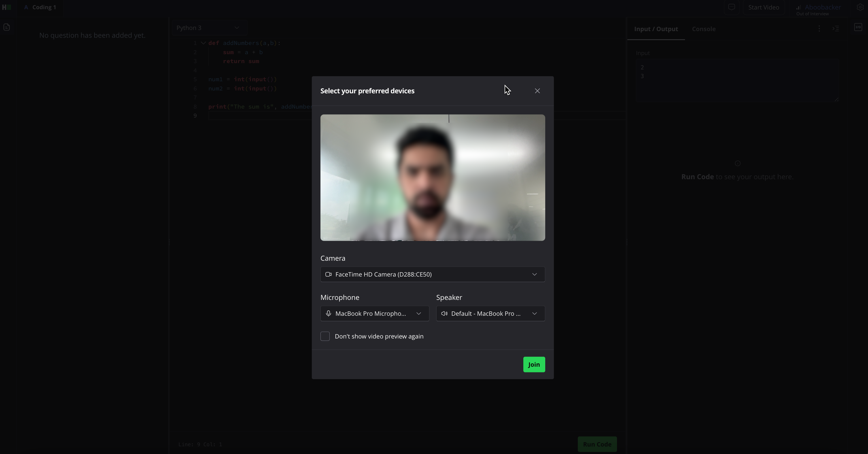This screenshot has height=454, width=868.
Task: Check Don't show video preview again
Action: (x=325, y=336)
